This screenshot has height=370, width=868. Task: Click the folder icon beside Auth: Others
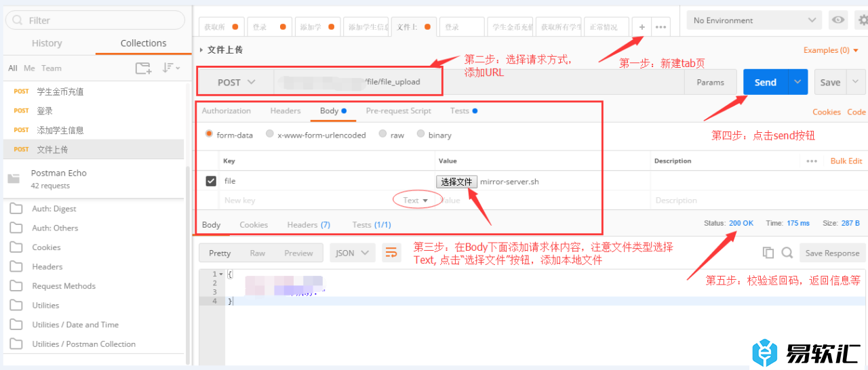point(16,228)
